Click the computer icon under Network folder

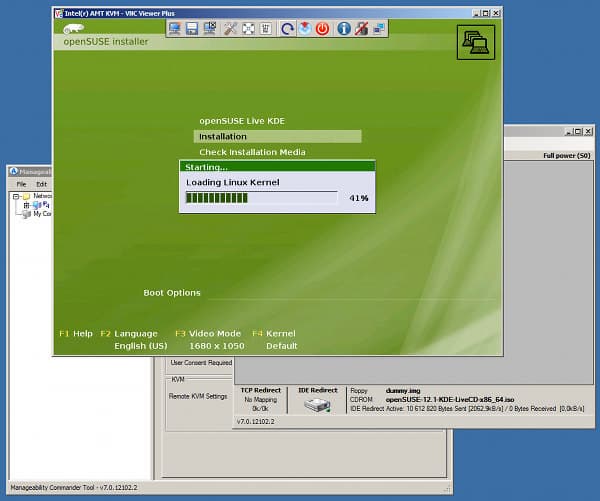37,205
